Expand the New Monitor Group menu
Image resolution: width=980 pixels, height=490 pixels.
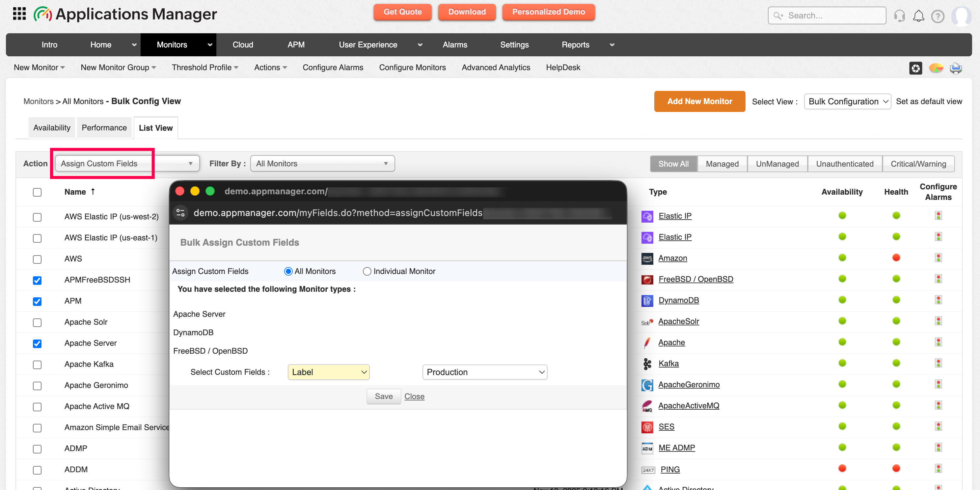118,67
